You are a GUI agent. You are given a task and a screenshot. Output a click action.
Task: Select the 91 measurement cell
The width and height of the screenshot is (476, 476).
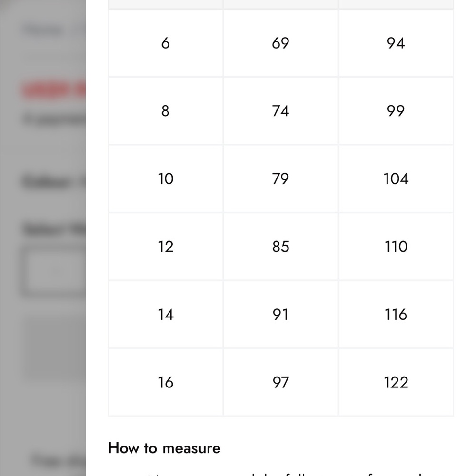point(280,315)
